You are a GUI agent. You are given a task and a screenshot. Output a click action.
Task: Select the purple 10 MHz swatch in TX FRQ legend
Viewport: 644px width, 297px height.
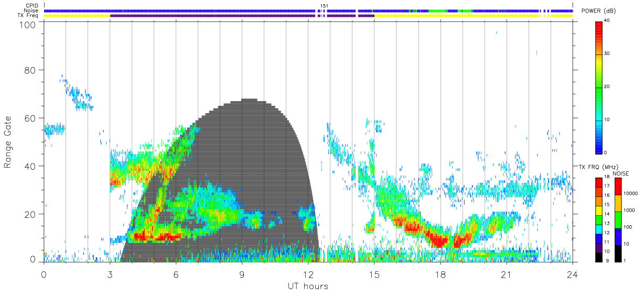click(x=599, y=247)
